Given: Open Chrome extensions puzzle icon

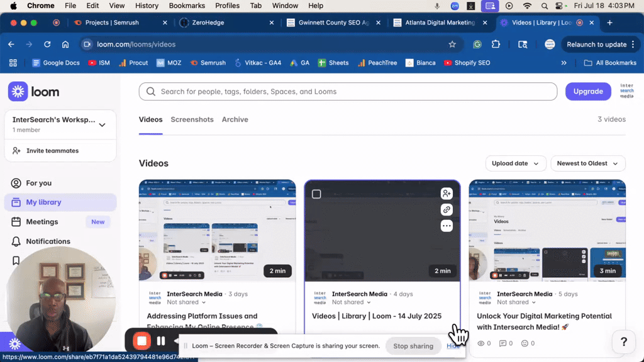Looking at the screenshot, I should point(496,45).
